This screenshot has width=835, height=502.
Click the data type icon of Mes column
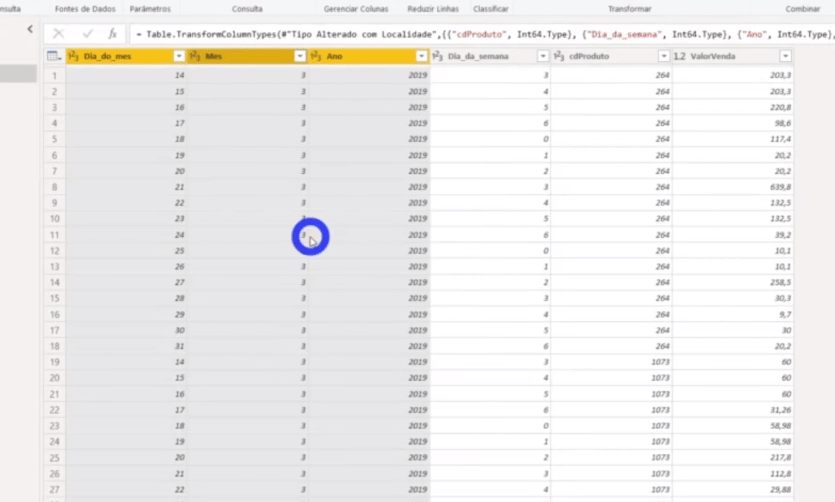coord(195,57)
